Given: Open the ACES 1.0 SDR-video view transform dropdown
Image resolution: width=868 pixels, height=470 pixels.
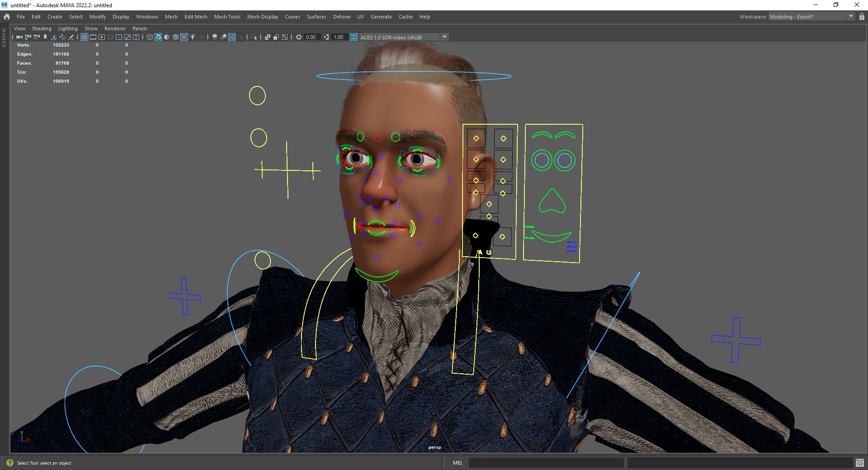Looking at the screenshot, I should point(404,37).
